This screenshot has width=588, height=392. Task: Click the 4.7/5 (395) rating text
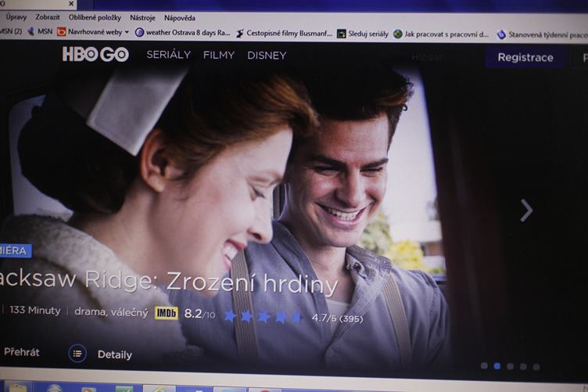[337, 318]
